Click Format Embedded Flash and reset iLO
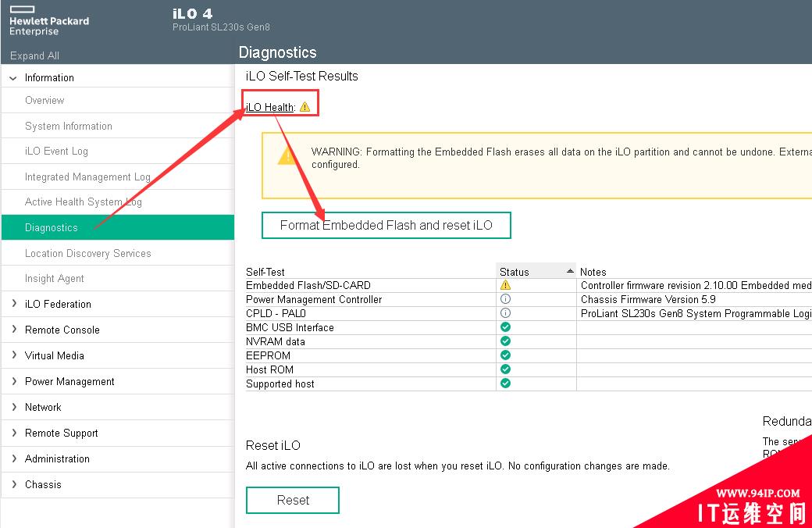The image size is (812, 528). pos(386,226)
